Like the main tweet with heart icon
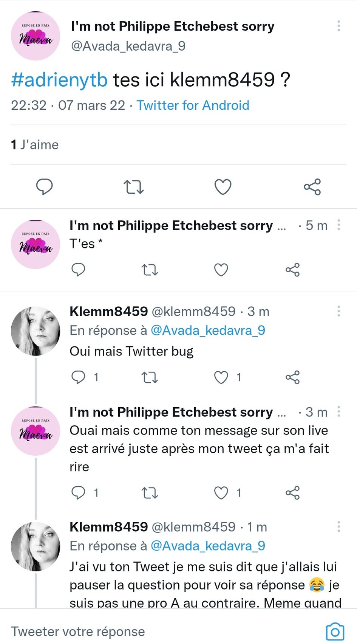This screenshot has height=644, width=357. tap(223, 186)
